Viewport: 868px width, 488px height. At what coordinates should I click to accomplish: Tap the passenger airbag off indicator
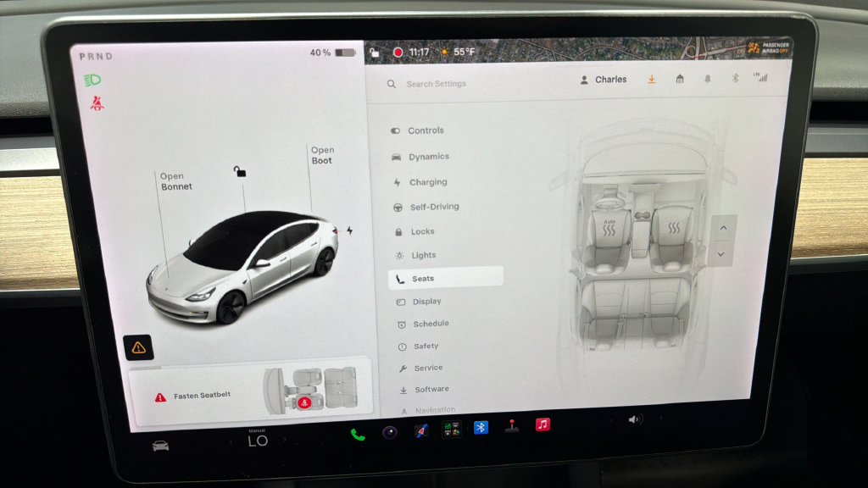point(768,48)
